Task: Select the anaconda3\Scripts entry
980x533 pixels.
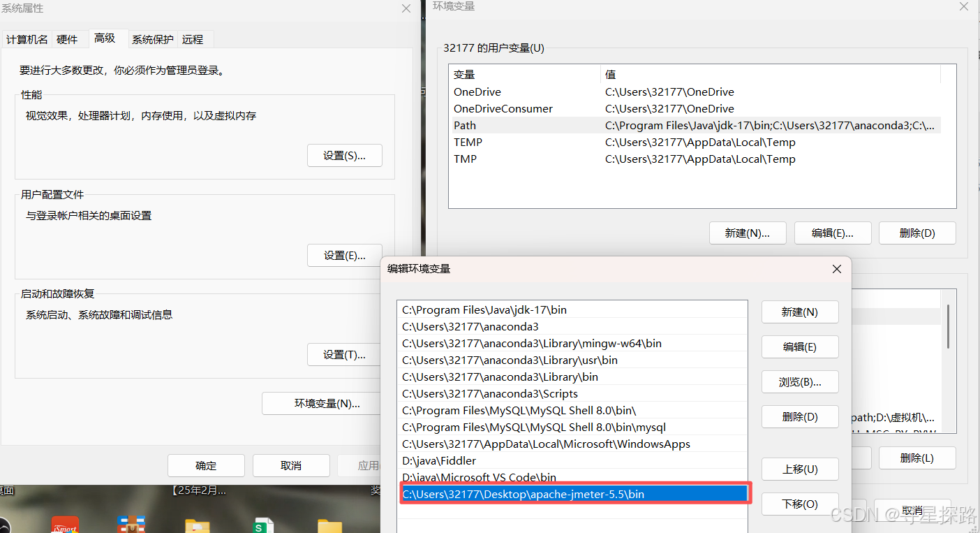Action: (572, 394)
